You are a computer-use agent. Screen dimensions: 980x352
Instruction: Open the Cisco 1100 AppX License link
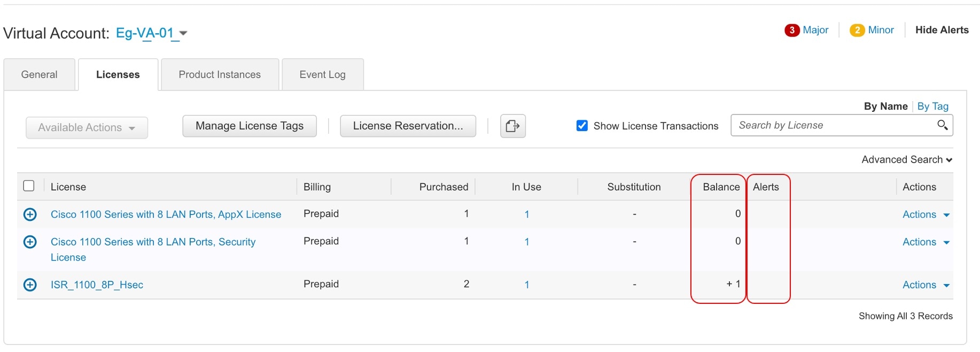(x=166, y=215)
